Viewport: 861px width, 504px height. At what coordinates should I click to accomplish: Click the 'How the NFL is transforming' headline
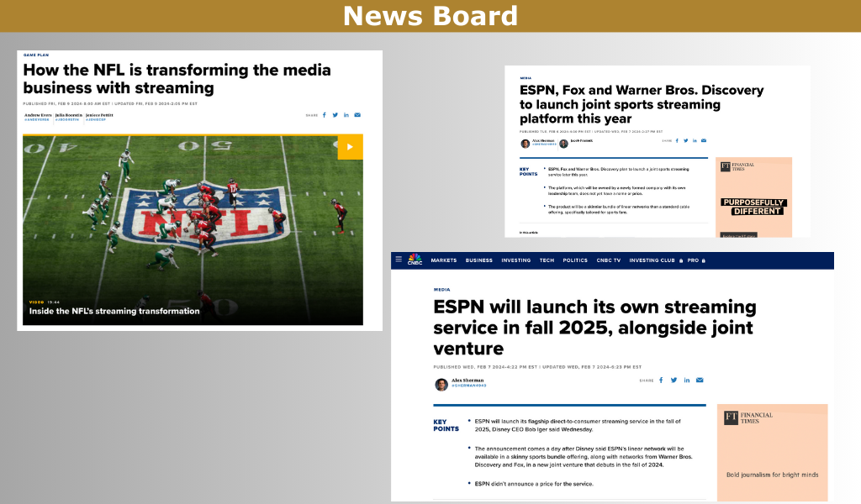[x=177, y=79]
